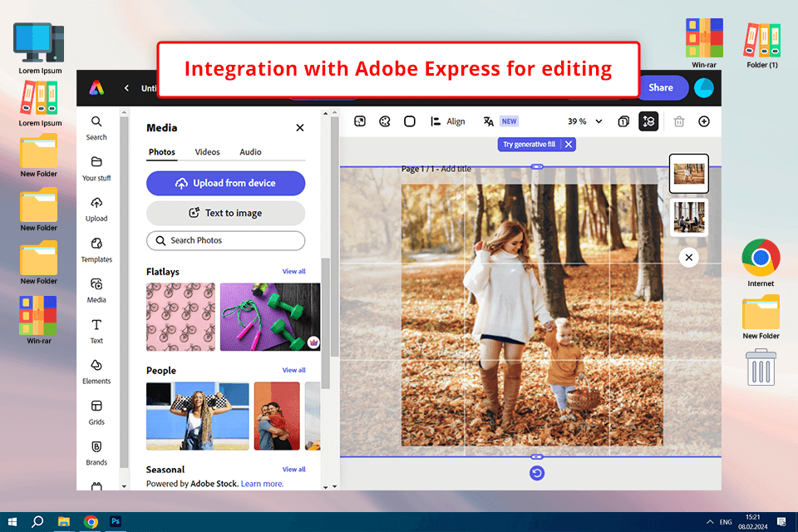The width and height of the screenshot is (798, 532).
Task: Open Your stuff in sidebar
Action: (x=96, y=169)
